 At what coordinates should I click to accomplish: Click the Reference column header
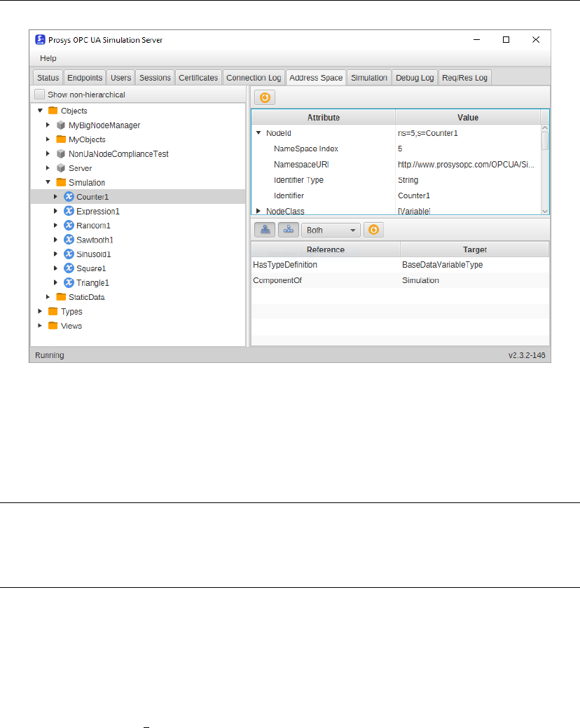tap(326, 249)
